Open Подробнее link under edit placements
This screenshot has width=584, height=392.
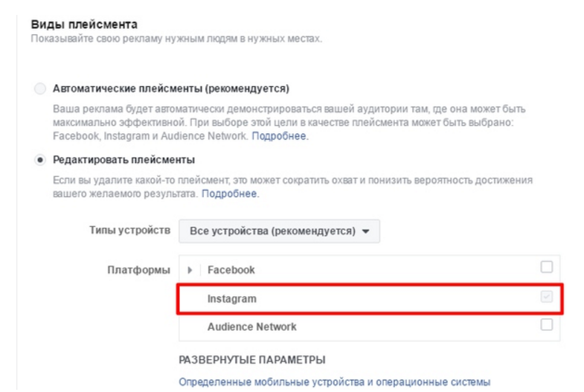click(230, 193)
